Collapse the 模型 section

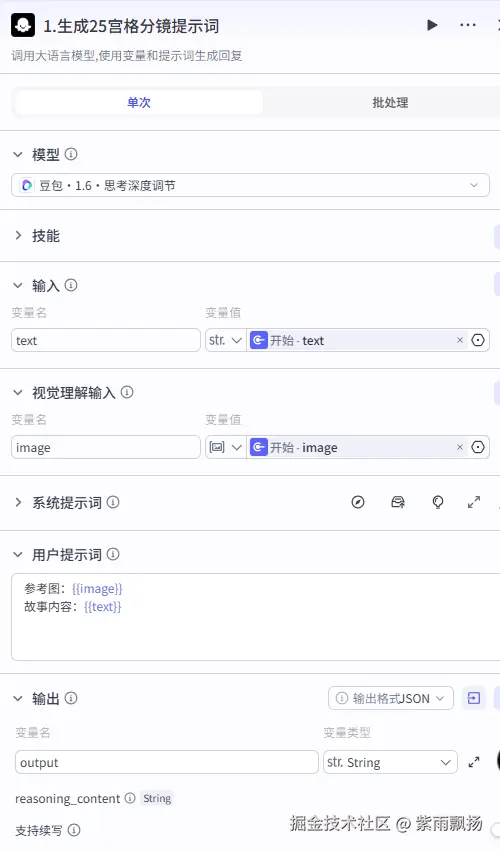coord(18,154)
